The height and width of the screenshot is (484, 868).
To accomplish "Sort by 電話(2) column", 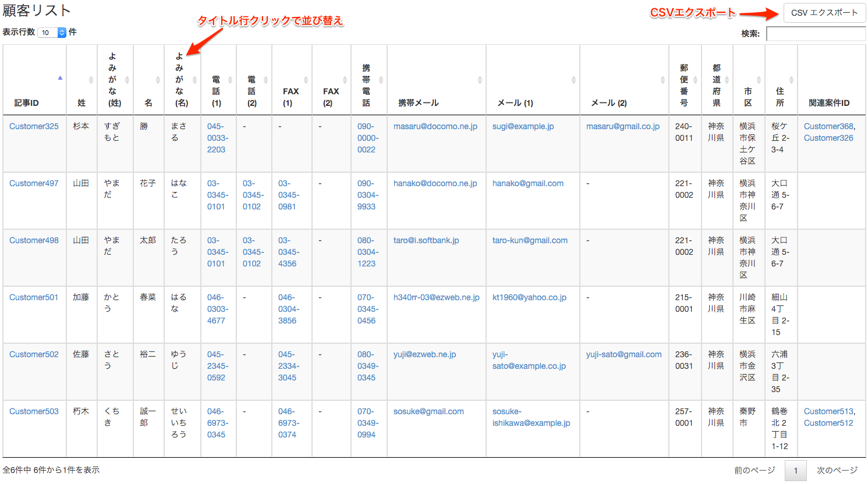I will click(x=265, y=80).
